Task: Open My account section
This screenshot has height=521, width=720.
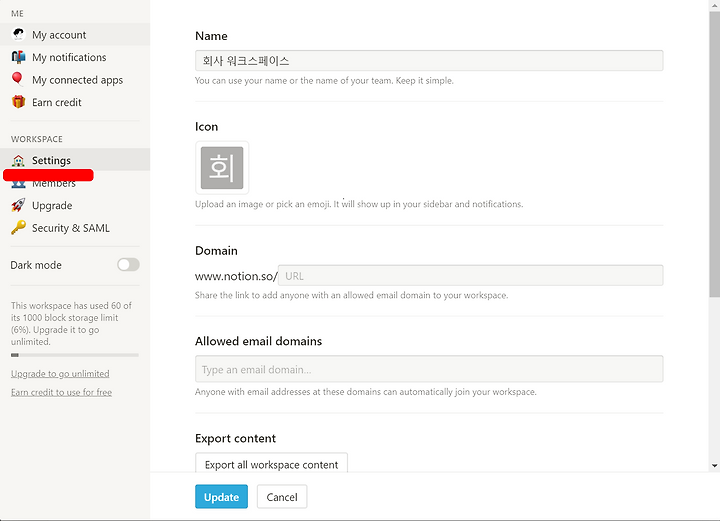Action: [x=75, y=34]
